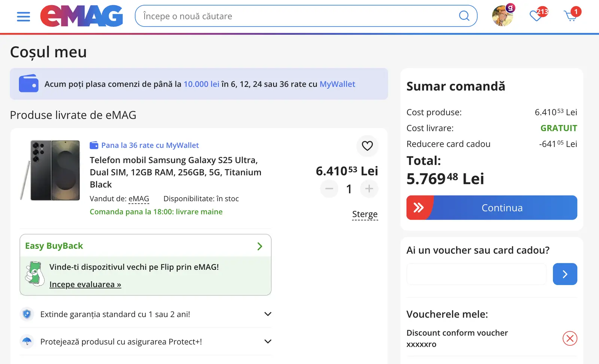Open the hamburger navigation menu
599x364 pixels.
23,16
